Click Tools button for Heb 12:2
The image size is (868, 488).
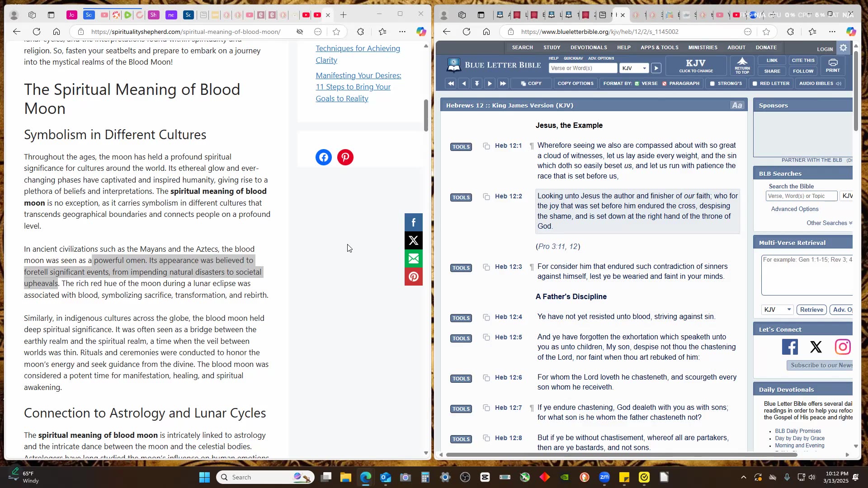coord(461,197)
